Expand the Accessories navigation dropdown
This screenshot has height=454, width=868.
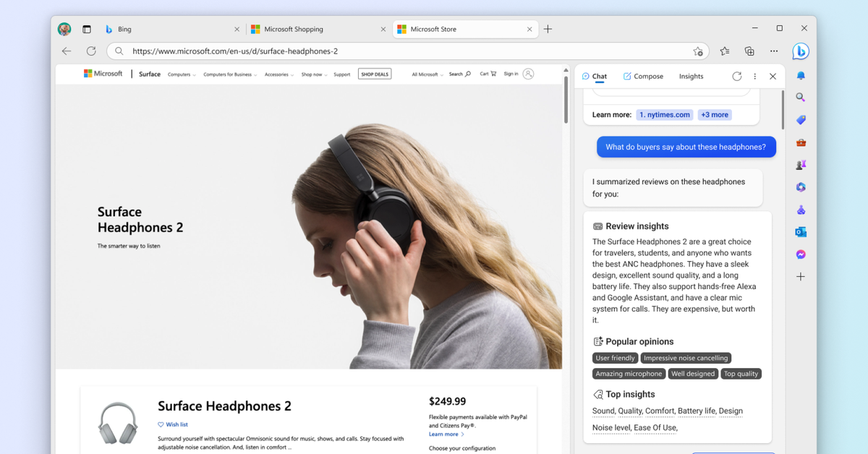click(x=278, y=74)
